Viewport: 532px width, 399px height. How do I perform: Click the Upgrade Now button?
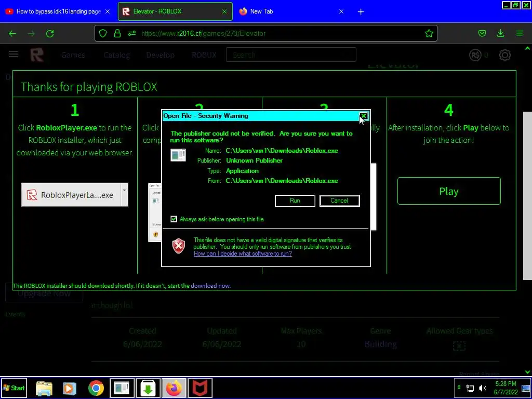44,293
